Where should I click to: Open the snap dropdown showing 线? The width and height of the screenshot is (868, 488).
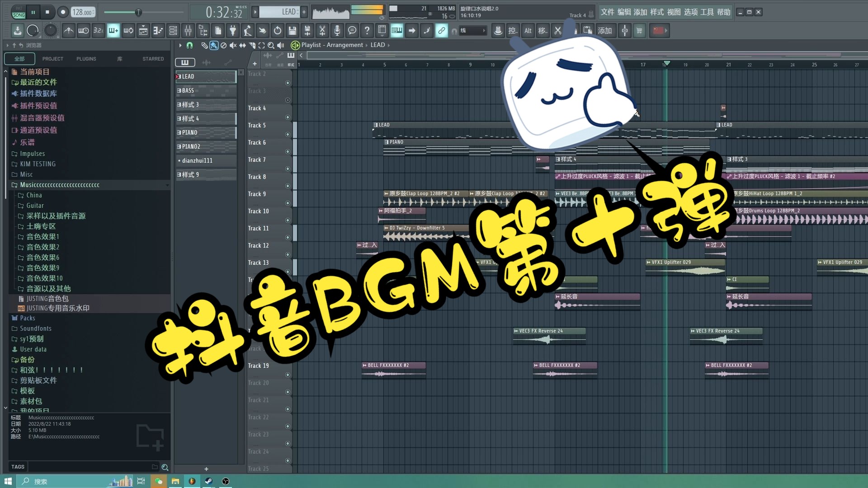473,31
